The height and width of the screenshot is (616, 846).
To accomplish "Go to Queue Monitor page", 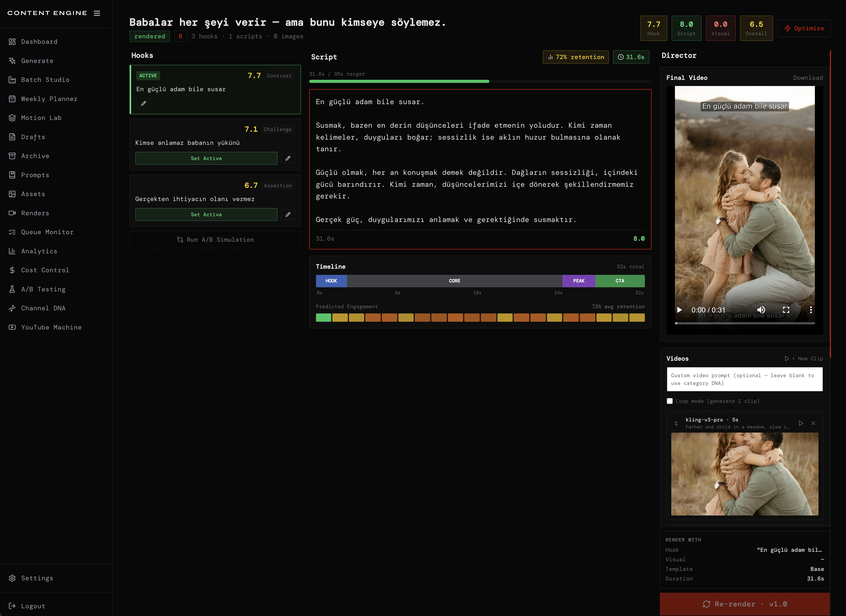I will click(47, 232).
